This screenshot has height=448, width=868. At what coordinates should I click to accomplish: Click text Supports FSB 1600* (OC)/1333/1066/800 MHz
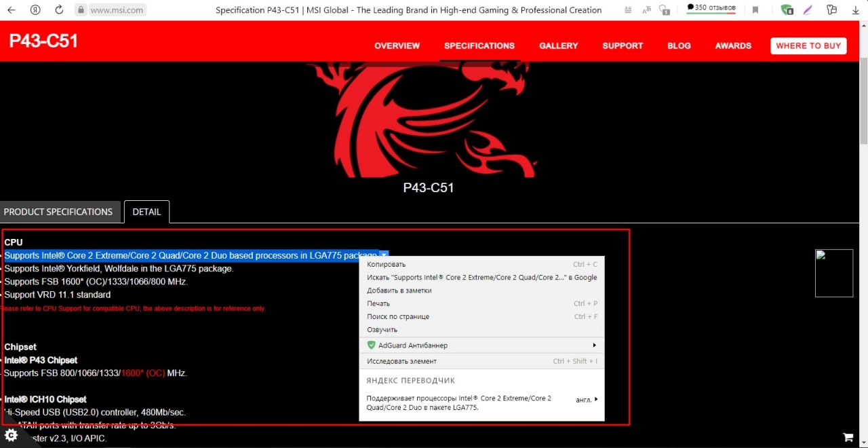coord(96,282)
